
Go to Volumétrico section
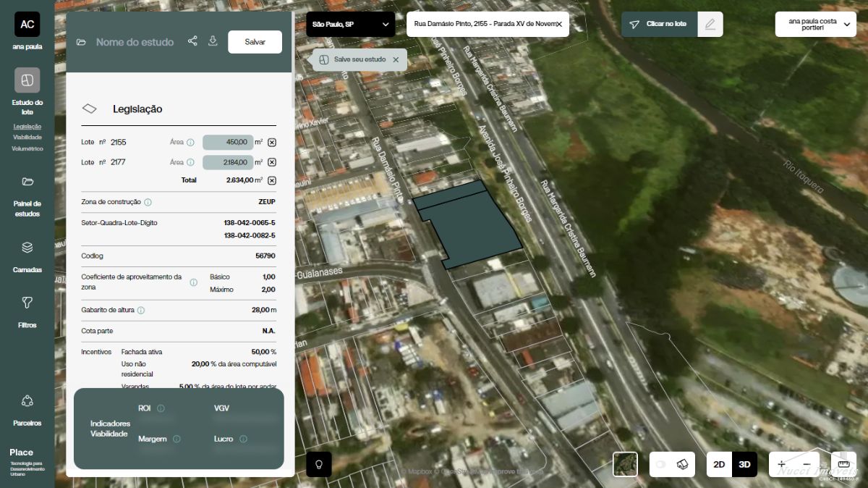coord(27,148)
